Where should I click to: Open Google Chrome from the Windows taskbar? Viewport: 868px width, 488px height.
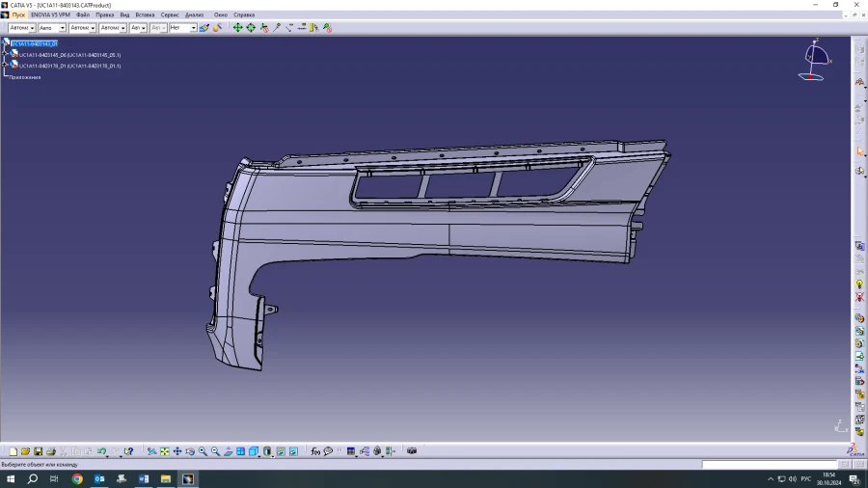click(77, 478)
